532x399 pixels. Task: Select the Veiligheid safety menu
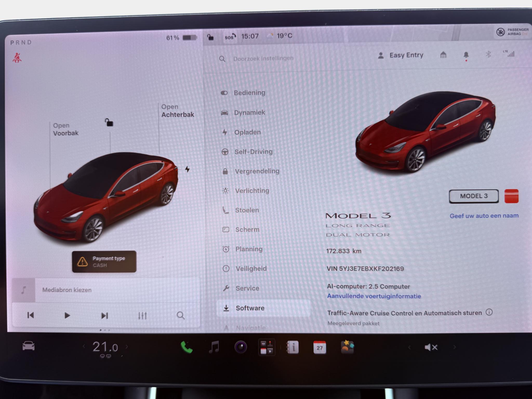coord(245,269)
